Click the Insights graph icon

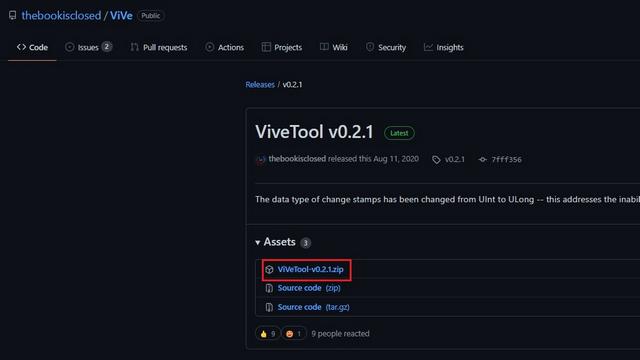428,47
